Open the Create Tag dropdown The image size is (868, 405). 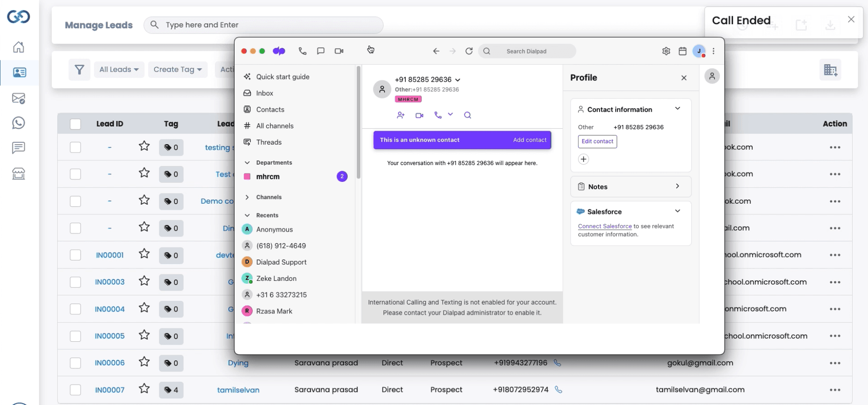click(x=178, y=70)
